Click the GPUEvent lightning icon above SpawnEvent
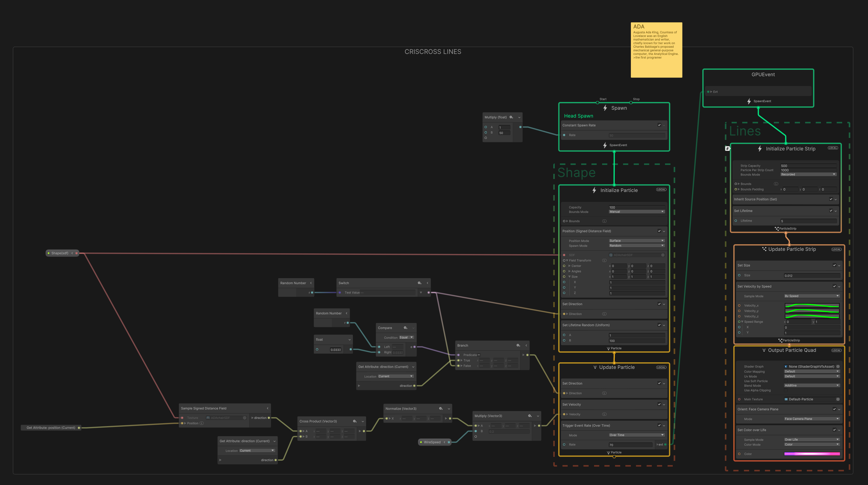 tap(749, 101)
